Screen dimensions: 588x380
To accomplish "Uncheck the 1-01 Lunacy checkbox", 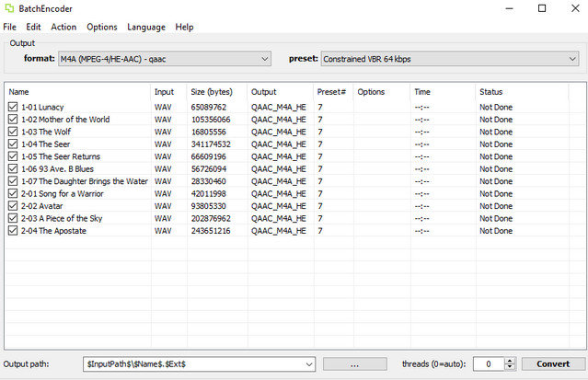I will pos(13,107).
